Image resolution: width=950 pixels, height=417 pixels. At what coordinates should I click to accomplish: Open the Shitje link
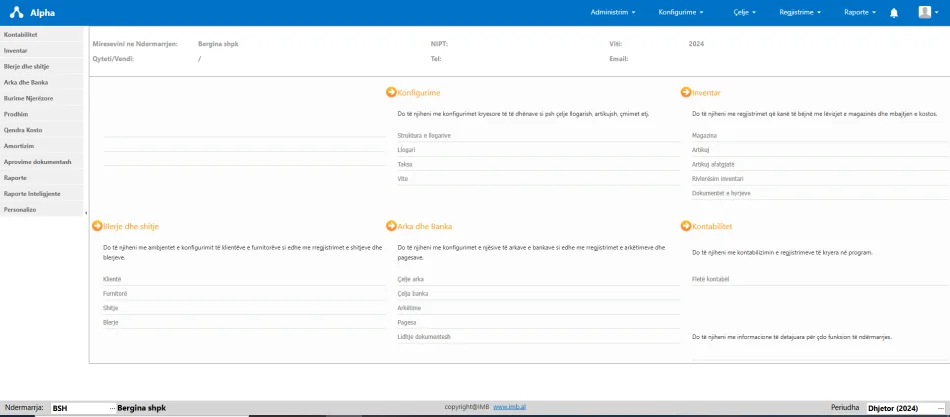pos(111,308)
